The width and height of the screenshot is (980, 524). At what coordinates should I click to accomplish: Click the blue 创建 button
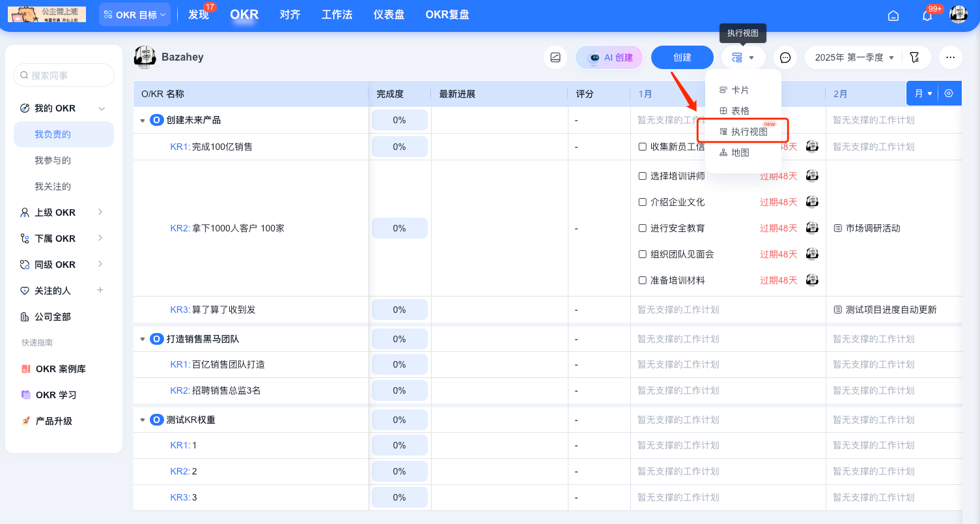click(x=682, y=57)
